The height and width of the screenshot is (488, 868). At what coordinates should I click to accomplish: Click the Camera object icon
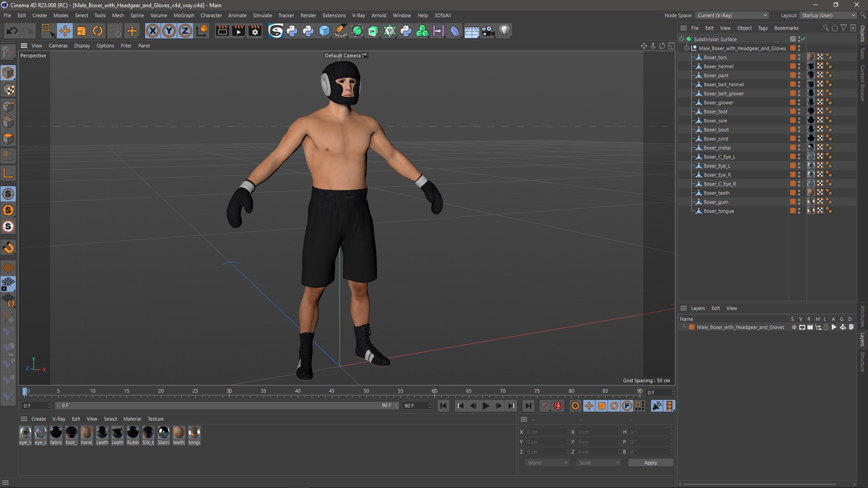[x=488, y=31]
